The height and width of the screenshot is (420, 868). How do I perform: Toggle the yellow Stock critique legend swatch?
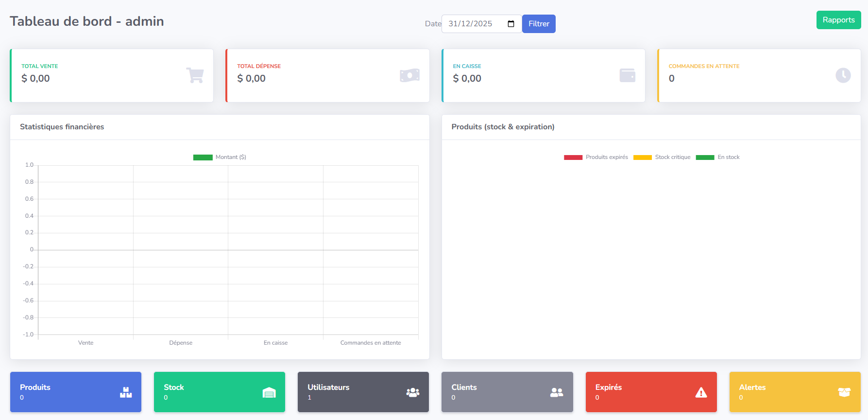coord(643,157)
